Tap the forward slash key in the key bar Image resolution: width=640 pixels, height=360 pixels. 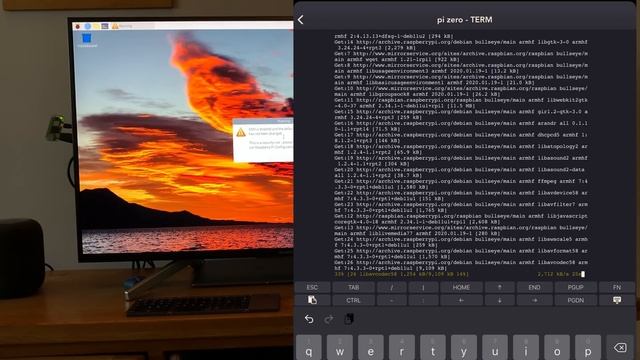(x=392, y=287)
